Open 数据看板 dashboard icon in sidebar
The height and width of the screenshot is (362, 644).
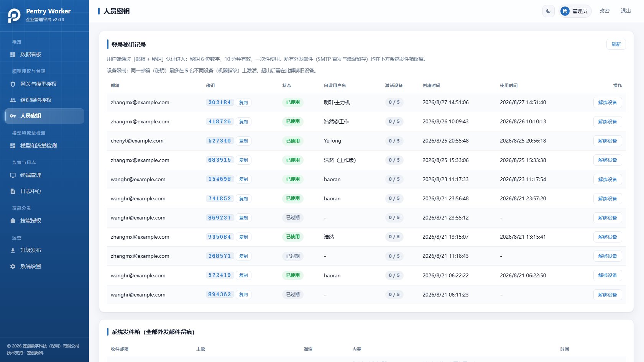13,54
